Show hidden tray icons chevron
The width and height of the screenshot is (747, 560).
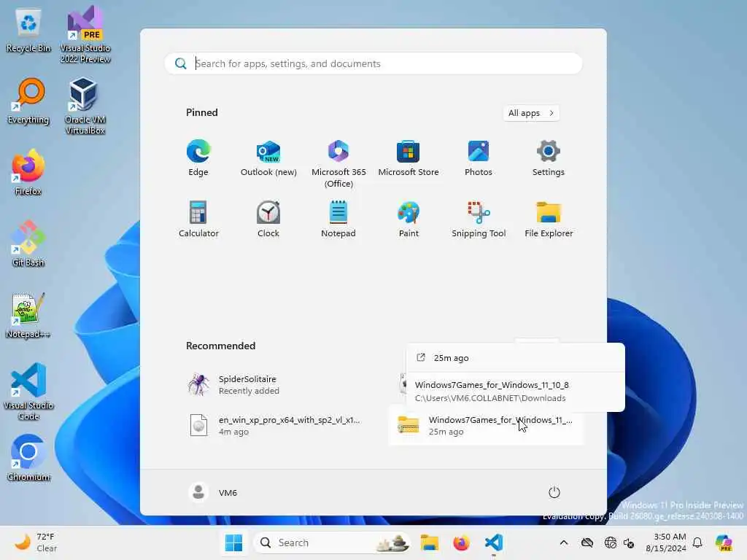point(564,542)
